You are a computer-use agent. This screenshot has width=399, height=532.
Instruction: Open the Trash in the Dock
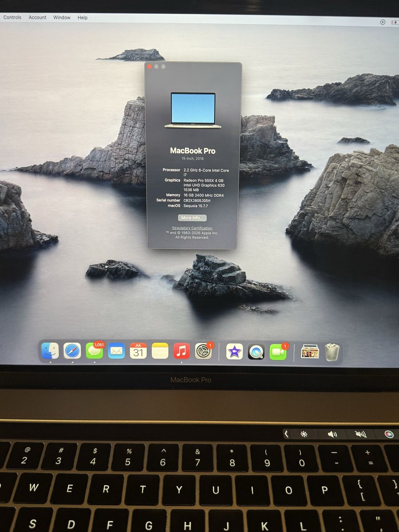click(332, 352)
